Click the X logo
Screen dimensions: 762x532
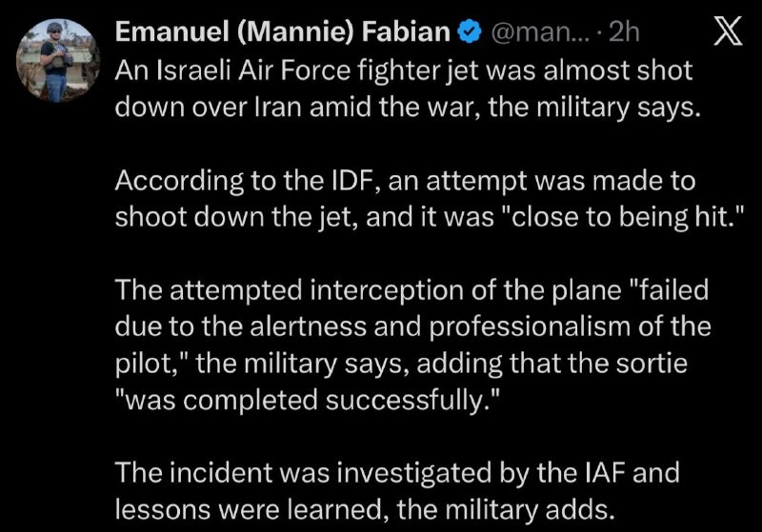point(729,33)
